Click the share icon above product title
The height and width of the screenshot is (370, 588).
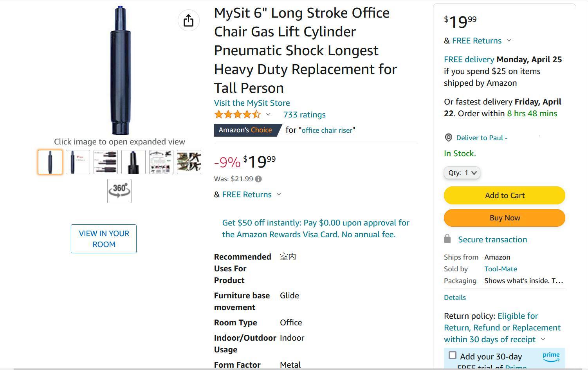189,20
